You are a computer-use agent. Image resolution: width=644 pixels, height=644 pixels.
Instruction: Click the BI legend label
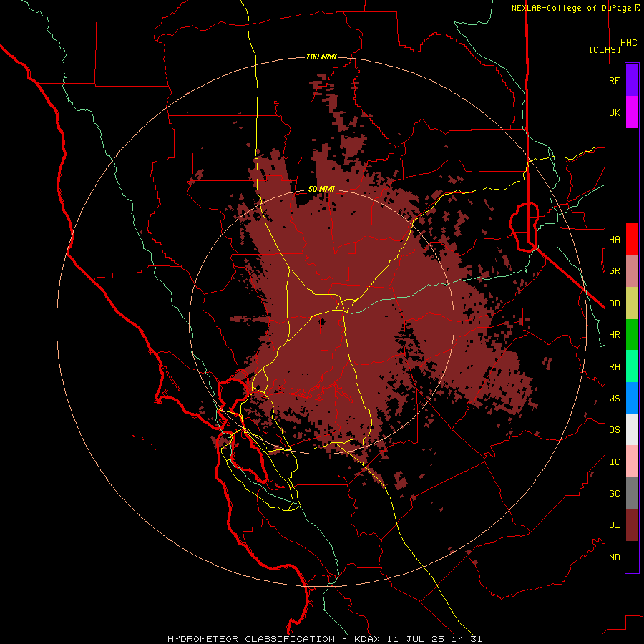click(615, 525)
